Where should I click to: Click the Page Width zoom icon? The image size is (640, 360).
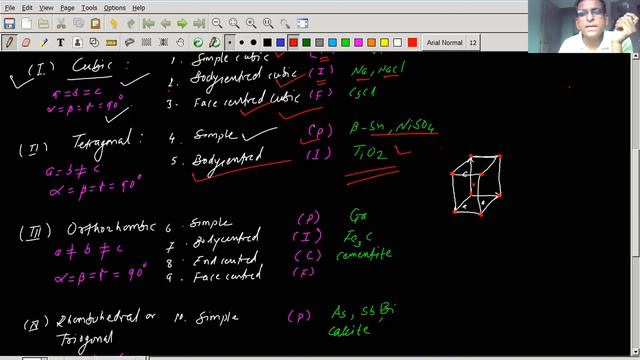tap(234, 23)
